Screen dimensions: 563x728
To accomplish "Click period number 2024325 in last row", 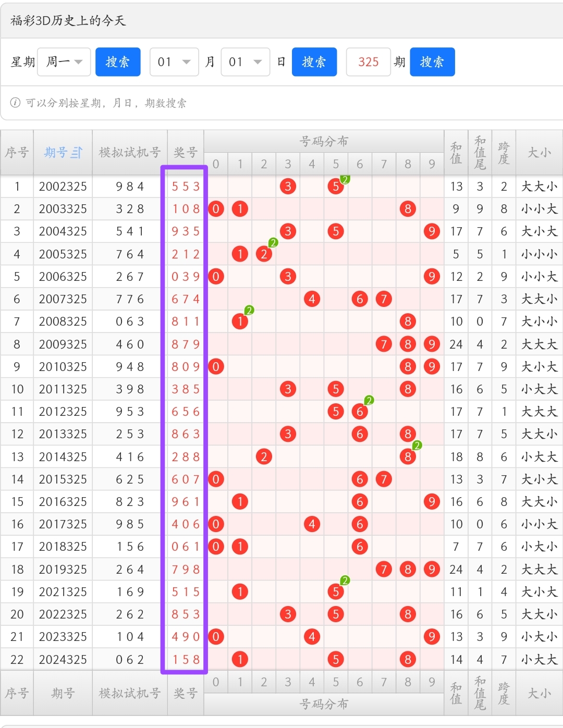I will pos(63,660).
